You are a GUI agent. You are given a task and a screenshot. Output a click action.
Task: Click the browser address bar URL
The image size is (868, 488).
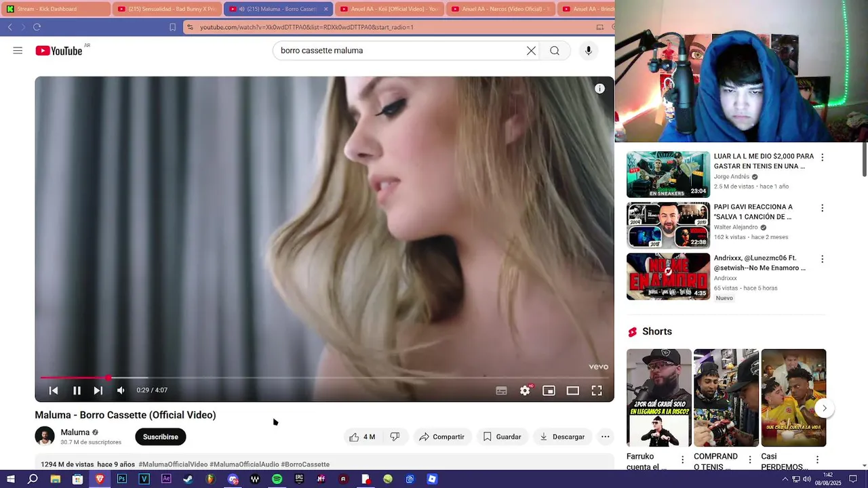(x=307, y=27)
